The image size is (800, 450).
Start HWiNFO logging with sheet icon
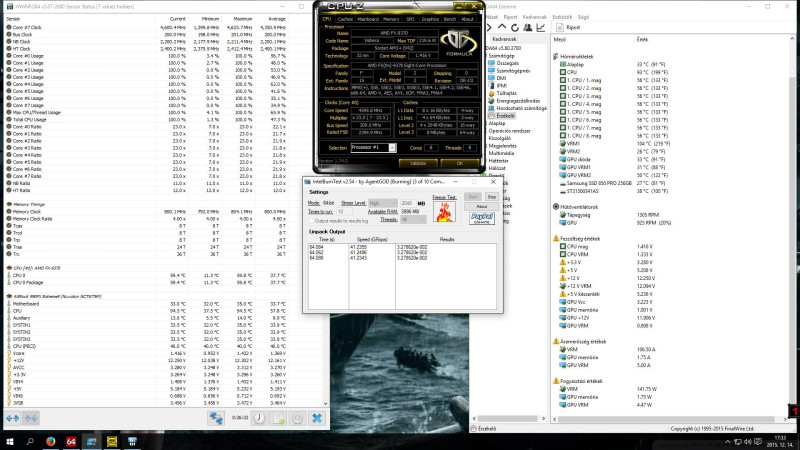click(279, 418)
